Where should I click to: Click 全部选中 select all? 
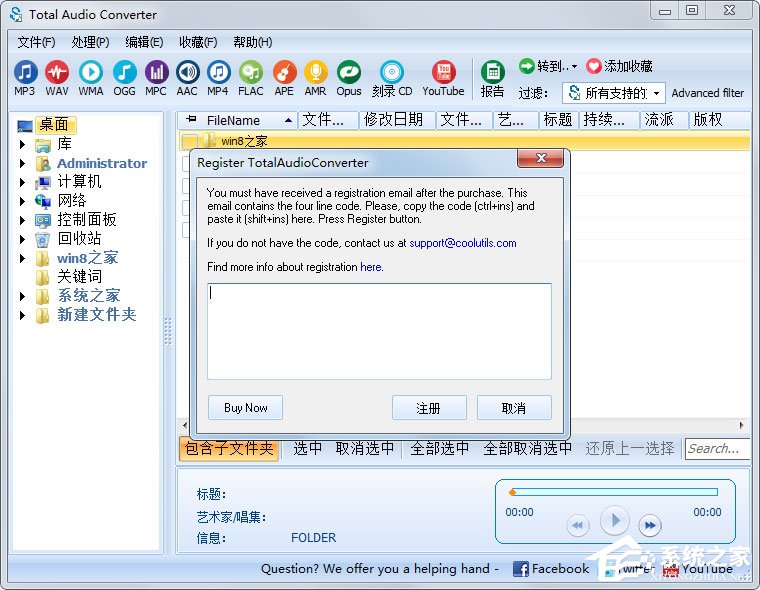click(440, 448)
